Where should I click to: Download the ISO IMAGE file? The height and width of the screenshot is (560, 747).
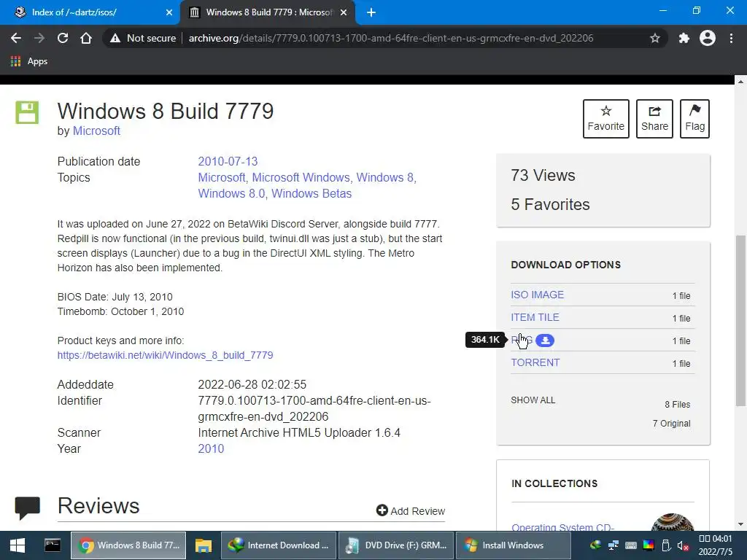[x=538, y=295]
